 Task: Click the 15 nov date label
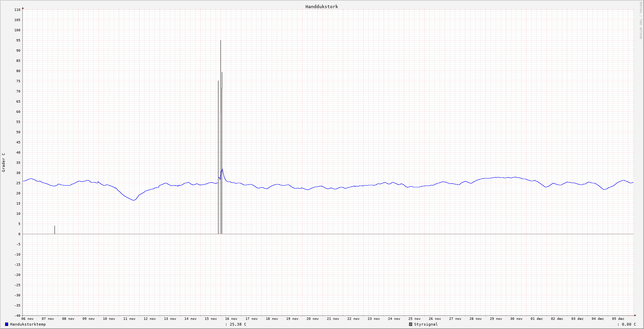(x=211, y=319)
